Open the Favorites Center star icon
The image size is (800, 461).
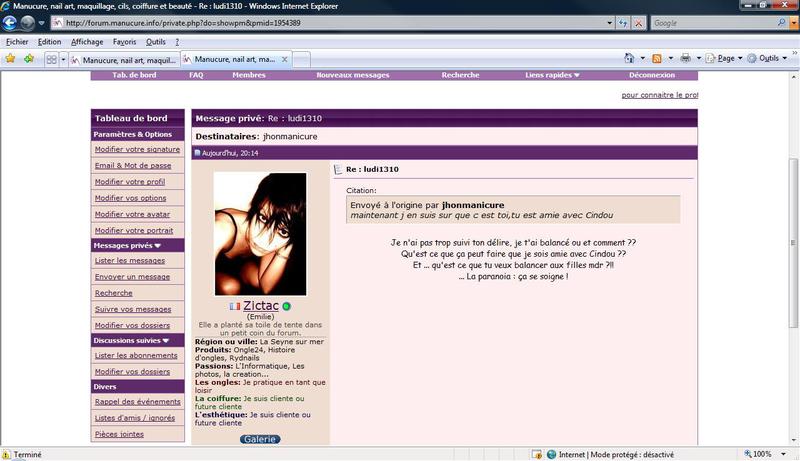[10, 59]
